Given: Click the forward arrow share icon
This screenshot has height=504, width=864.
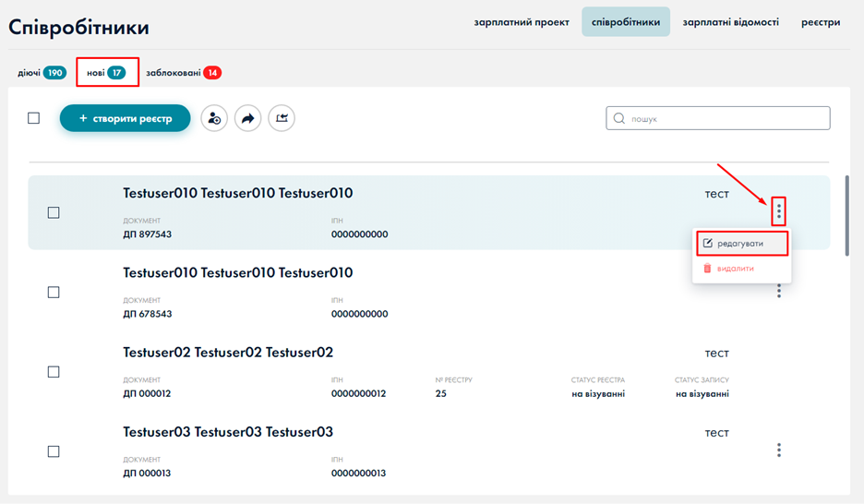Looking at the screenshot, I should click(x=247, y=118).
